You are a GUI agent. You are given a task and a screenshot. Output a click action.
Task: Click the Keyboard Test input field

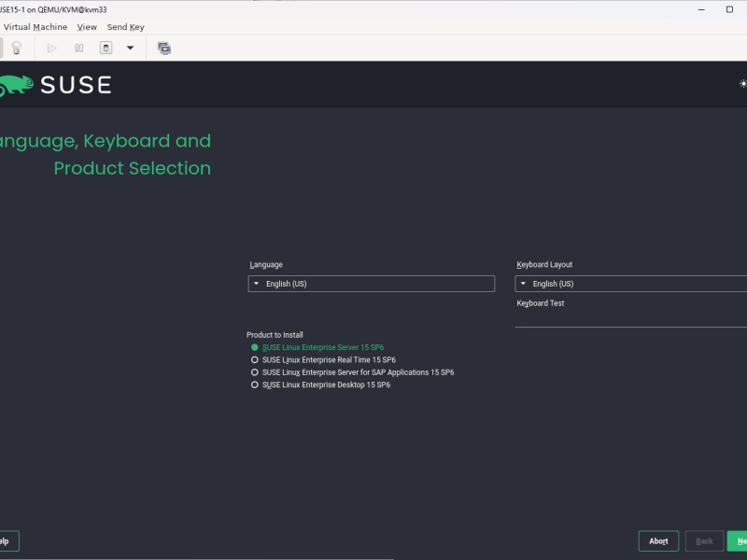(631, 319)
